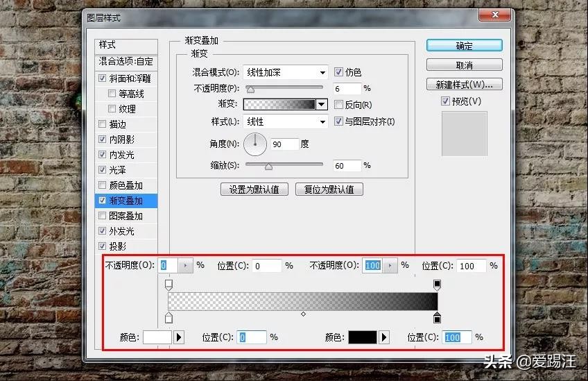Click the black 颜色 swatch
The width and height of the screenshot is (588, 381).
tap(363, 337)
